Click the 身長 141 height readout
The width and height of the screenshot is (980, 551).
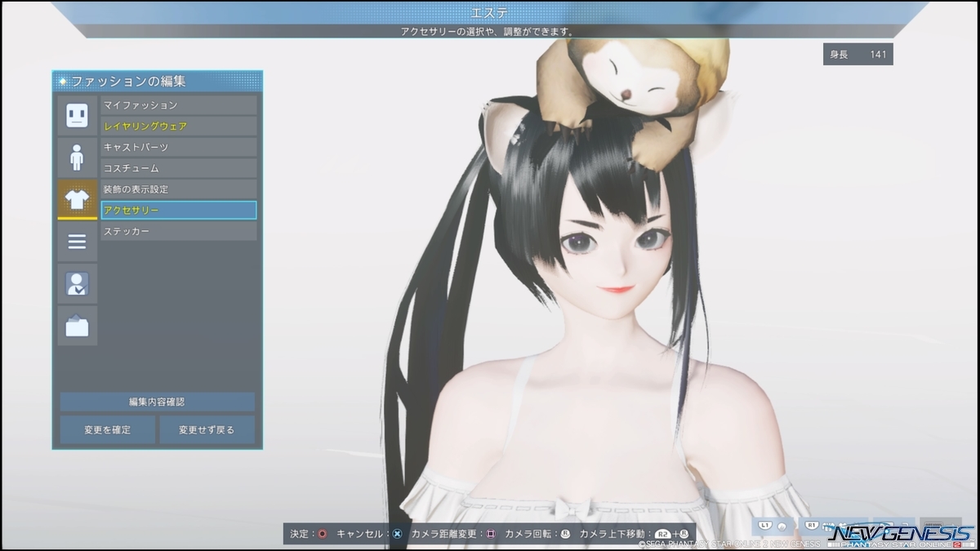857,54
